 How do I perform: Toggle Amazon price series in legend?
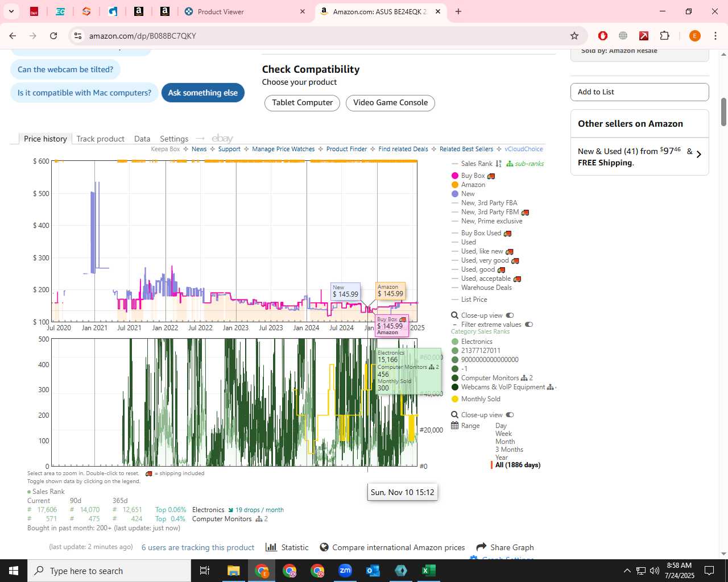click(x=468, y=185)
